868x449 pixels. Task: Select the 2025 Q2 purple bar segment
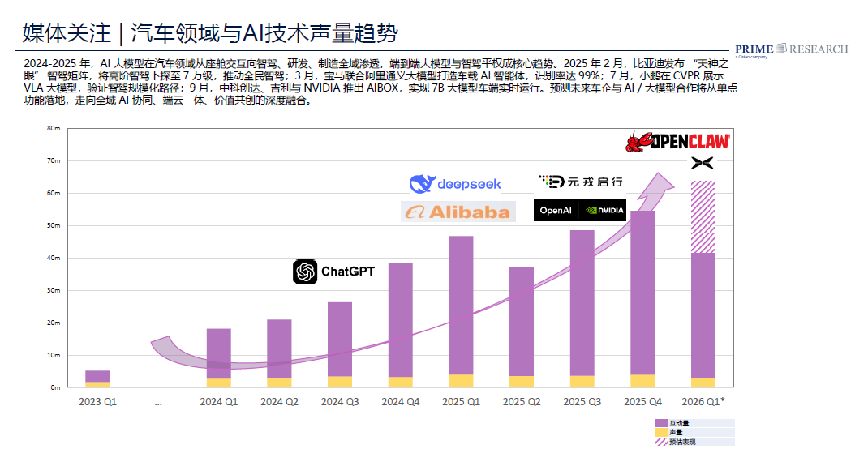[522, 323]
